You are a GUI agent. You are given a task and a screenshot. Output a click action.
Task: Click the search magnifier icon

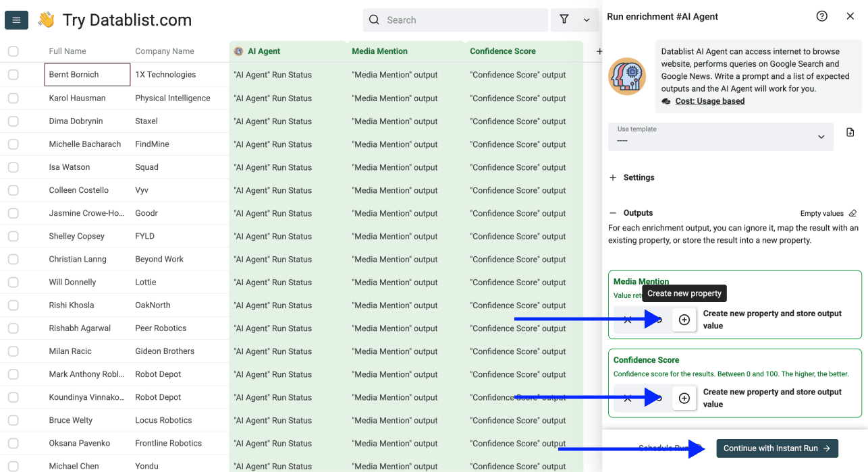pyautogui.click(x=374, y=20)
